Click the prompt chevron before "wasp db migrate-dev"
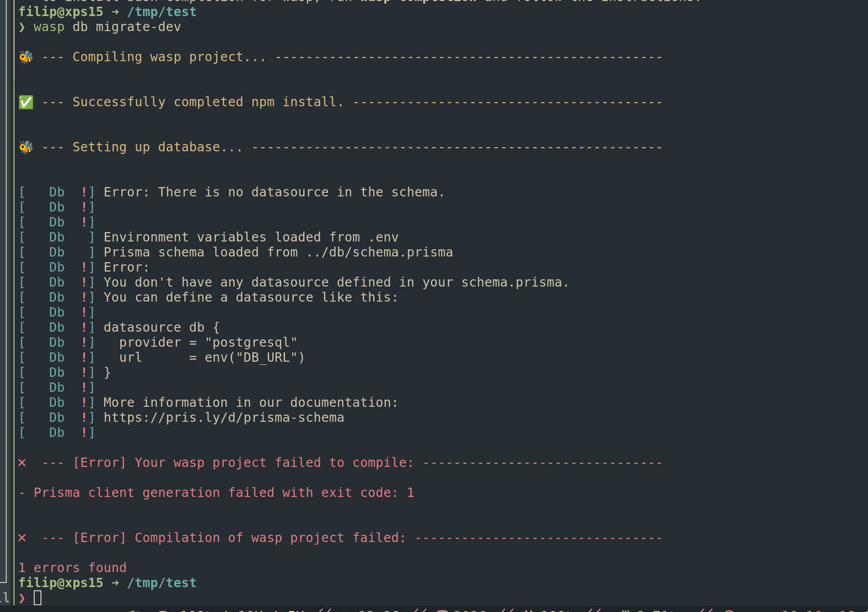This screenshot has width=868, height=612. tap(22, 27)
